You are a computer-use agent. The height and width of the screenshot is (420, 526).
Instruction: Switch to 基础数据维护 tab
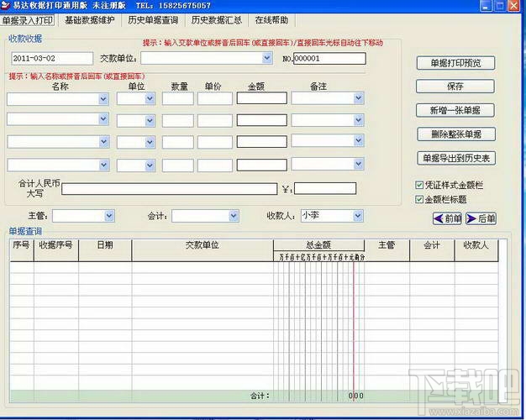pyautogui.click(x=90, y=20)
